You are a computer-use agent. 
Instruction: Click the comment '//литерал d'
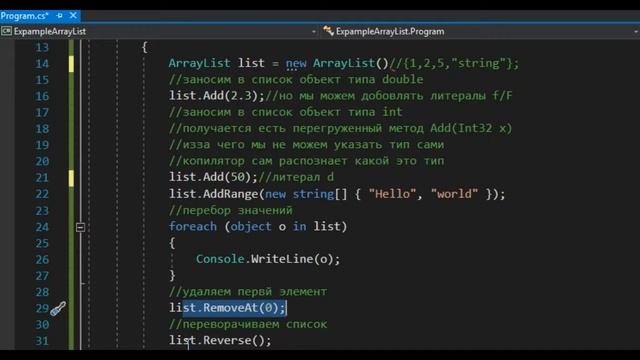296,177
